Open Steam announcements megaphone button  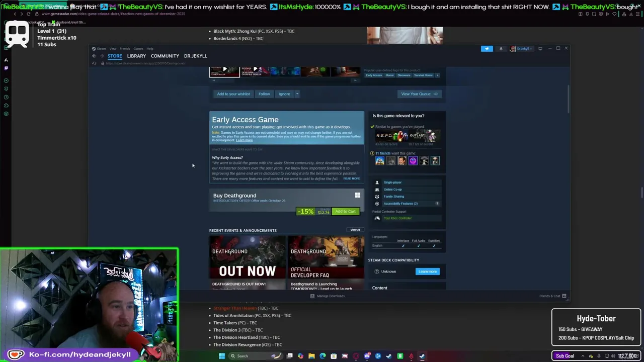[x=487, y=49]
